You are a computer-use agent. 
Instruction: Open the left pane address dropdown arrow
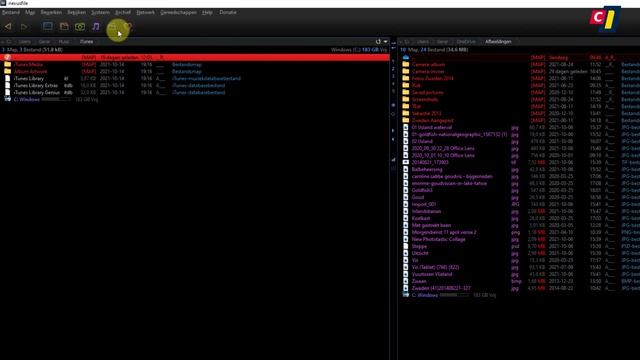(385, 42)
